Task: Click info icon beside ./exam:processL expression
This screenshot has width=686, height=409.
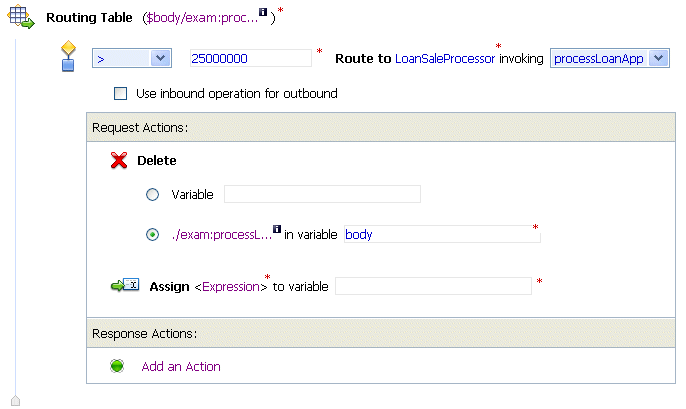Action: (x=276, y=229)
